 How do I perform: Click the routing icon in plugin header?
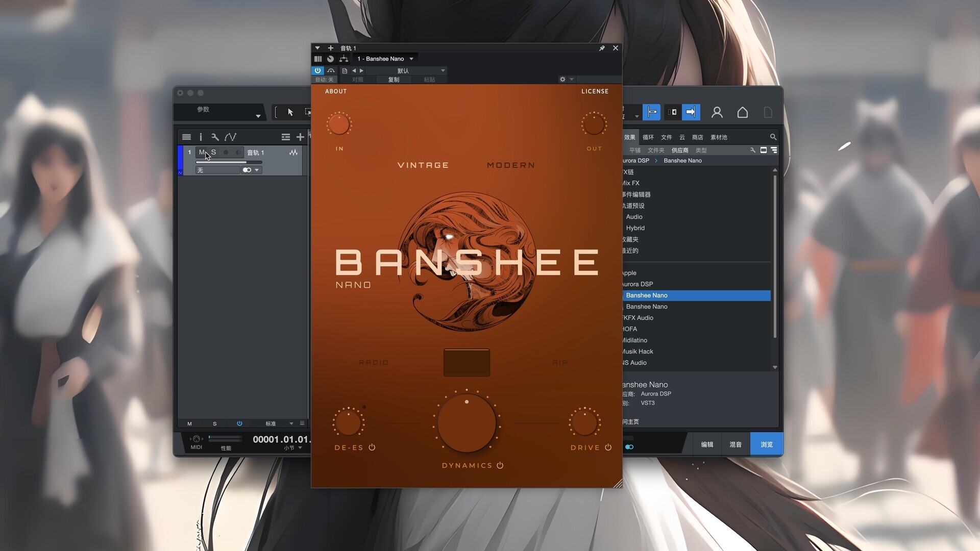click(x=344, y=59)
